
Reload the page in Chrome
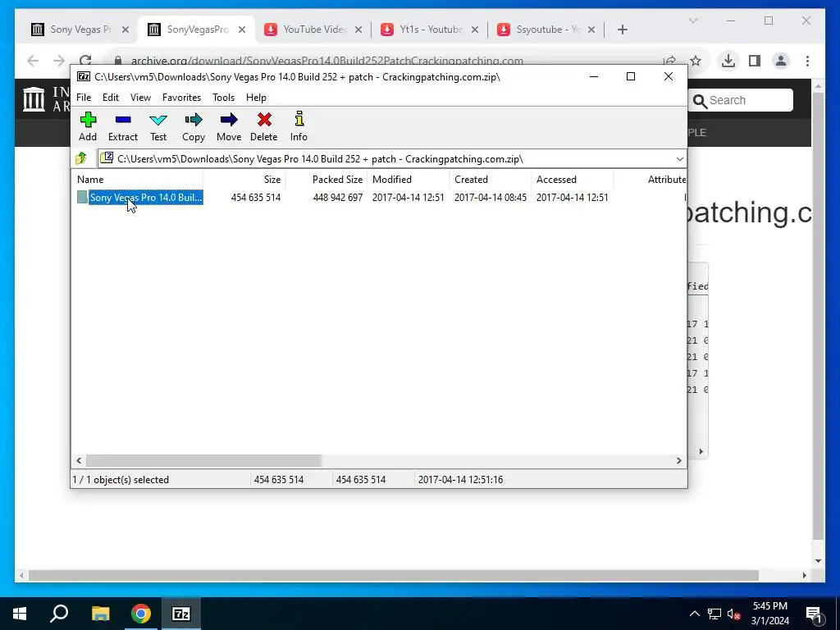85,61
